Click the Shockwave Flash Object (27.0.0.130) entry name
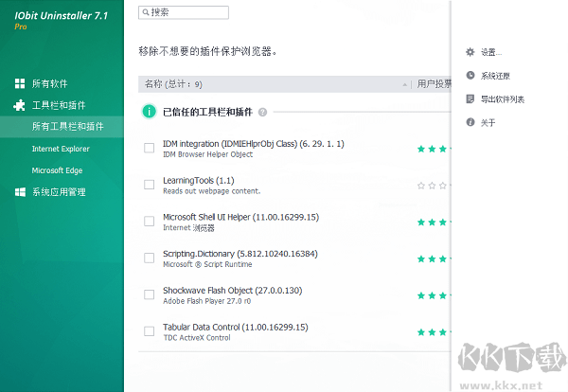568x392 pixels. pos(232,291)
